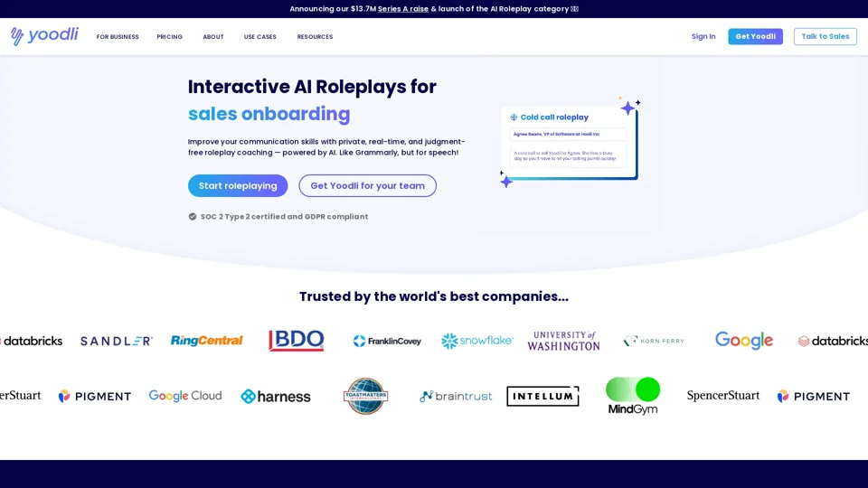Click the Get Yoodli button
Viewport: 868px width, 488px height.
pos(755,36)
